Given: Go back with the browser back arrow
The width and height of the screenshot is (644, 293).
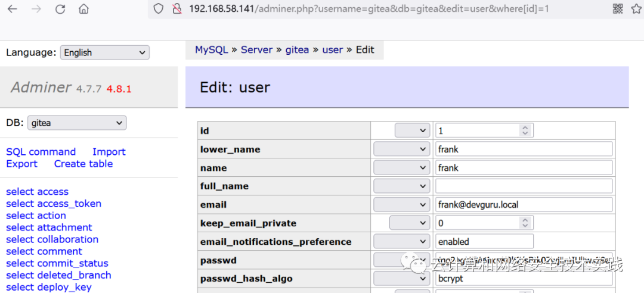Looking at the screenshot, I should (x=13, y=9).
